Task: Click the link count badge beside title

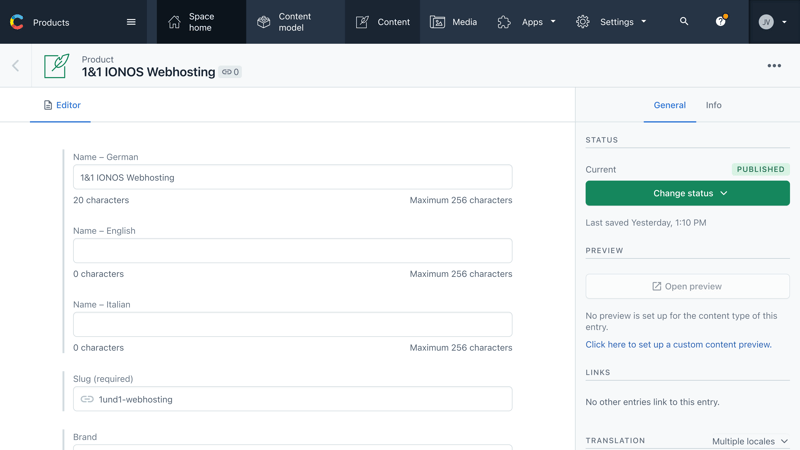Action: point(230,72)
